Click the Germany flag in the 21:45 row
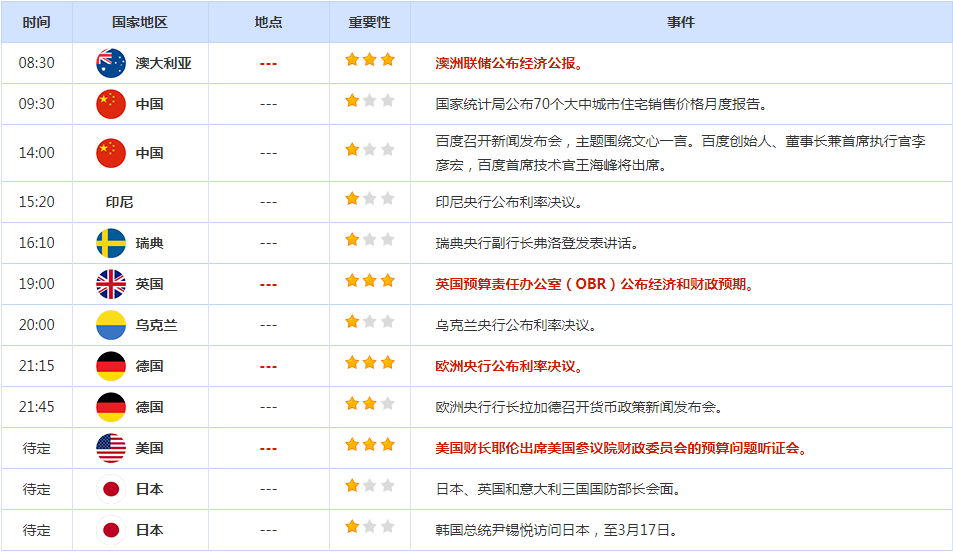This screenshot has height=555, width=953. [x=111, y=407]
